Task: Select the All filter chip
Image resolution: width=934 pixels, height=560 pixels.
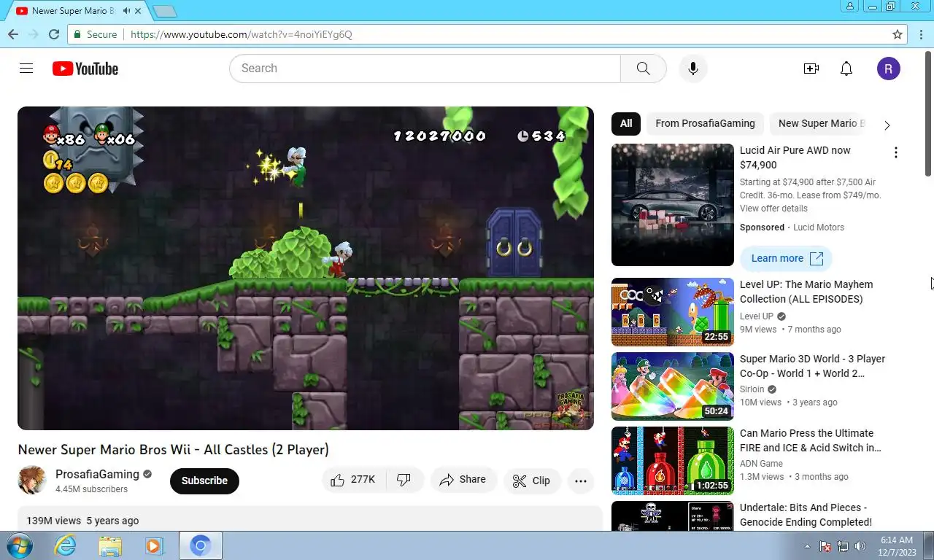Action: coord(626,123)
